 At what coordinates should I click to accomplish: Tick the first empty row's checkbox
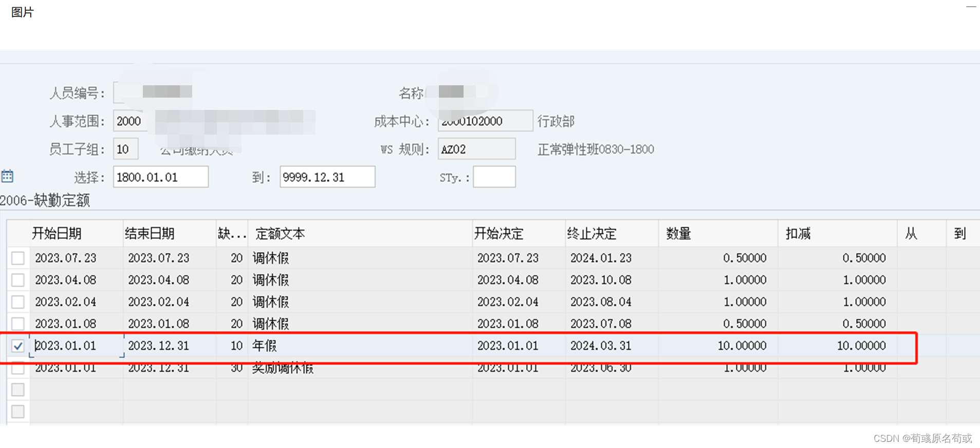(x=18, y=389)
